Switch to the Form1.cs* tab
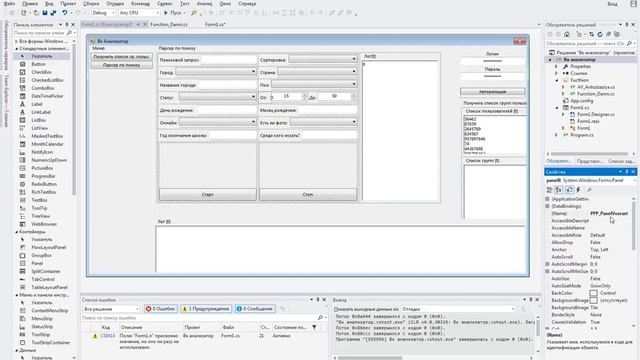Screen dimensions: 640x360 215,24
